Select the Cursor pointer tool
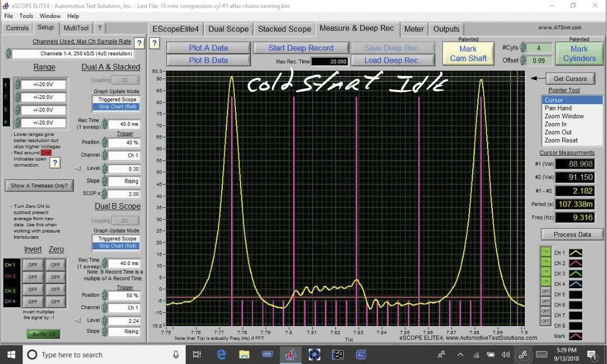Screen dimensions: 607x364 572,100
